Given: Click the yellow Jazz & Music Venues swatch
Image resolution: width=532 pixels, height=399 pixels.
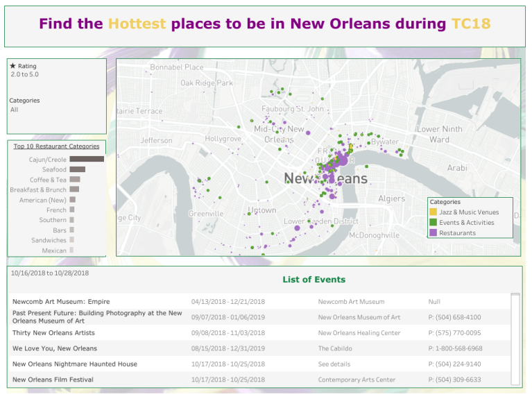Looking at the screenshot, I should 434,212.
